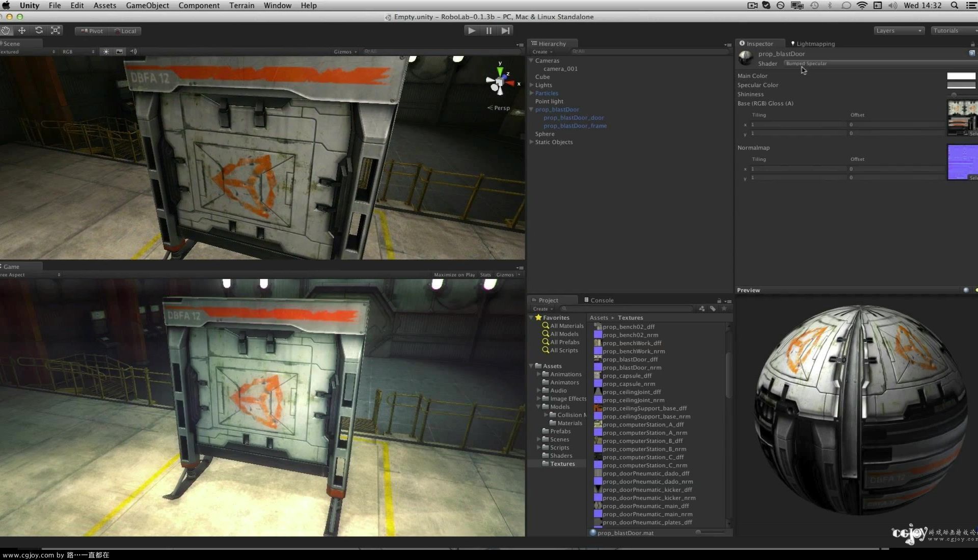The image size is (978, 560).
Task: Click the Pause playback button
Action: point(489,31)
